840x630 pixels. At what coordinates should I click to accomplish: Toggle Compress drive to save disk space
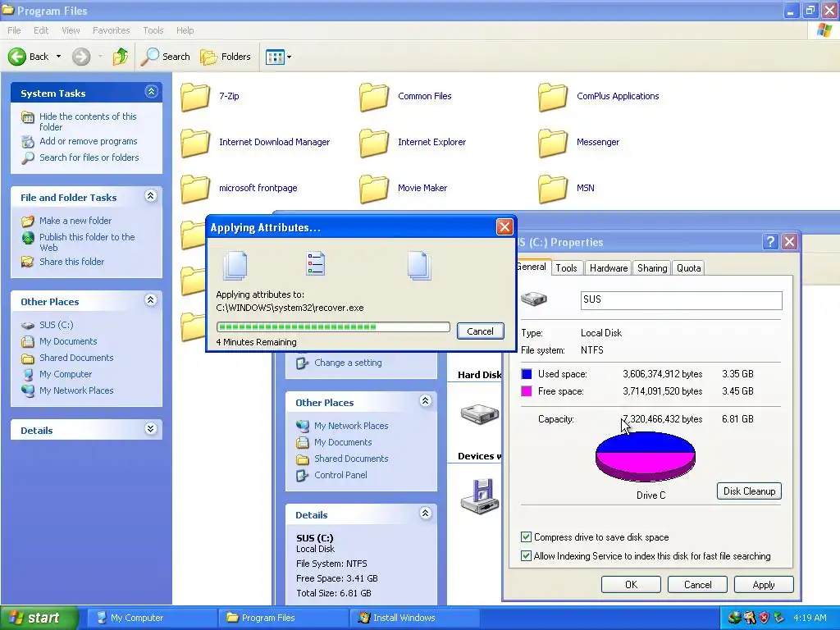tap(526, 536)
